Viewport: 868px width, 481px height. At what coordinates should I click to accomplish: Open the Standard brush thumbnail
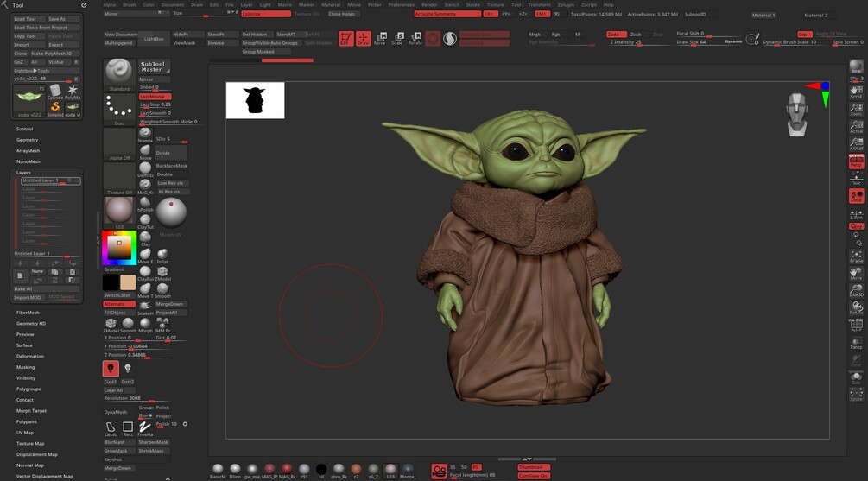pyautogui.click(x=119, y=74)
